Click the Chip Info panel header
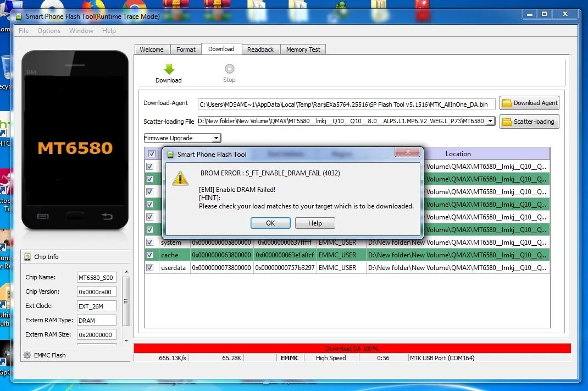Screen dimensions: 588x391 pyautogui.click(x=75, y=257)
